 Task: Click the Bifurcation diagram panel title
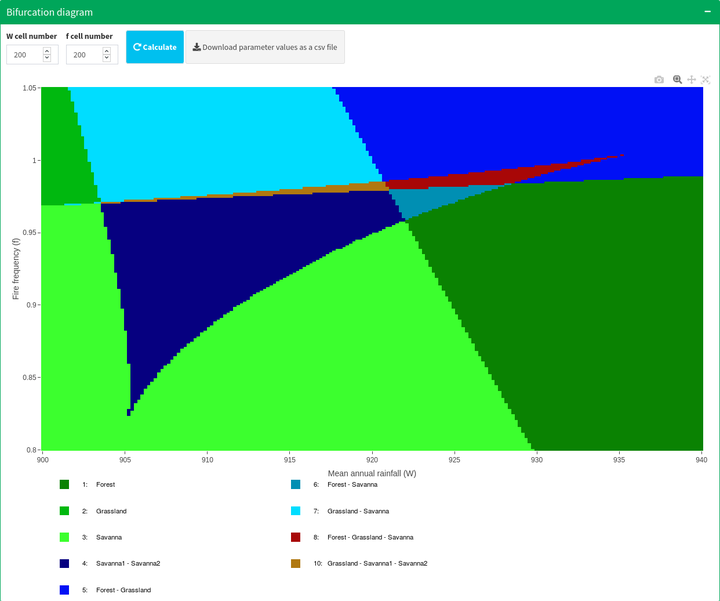(50, 12)
